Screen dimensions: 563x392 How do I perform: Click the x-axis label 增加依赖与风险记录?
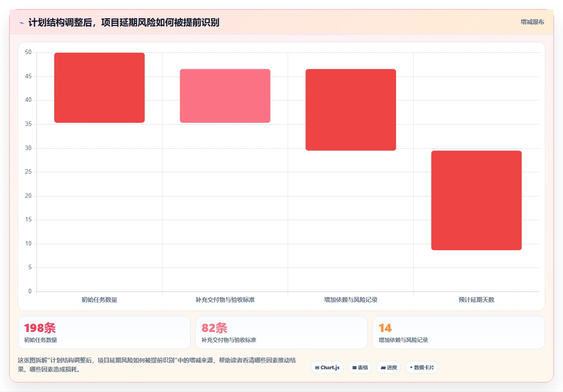coord(351,300)
